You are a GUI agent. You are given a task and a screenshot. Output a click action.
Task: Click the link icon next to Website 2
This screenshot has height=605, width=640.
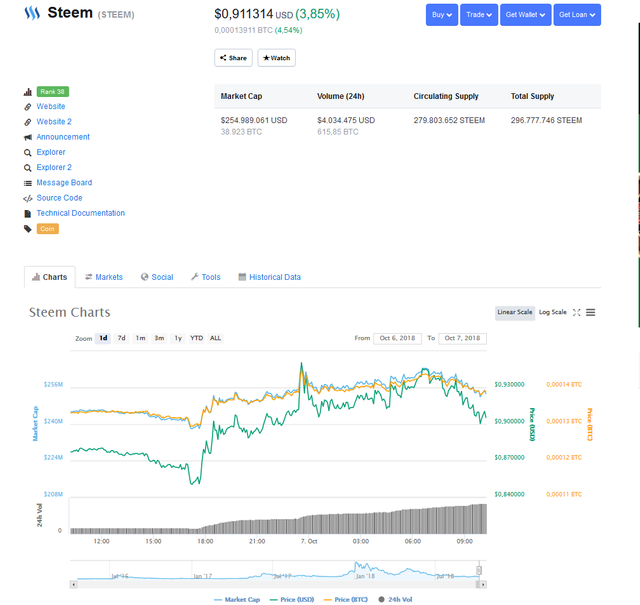[28, 122]
